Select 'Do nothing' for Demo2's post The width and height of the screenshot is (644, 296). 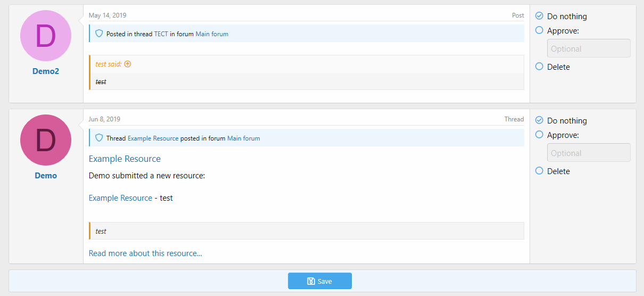(x=539, y=16)
